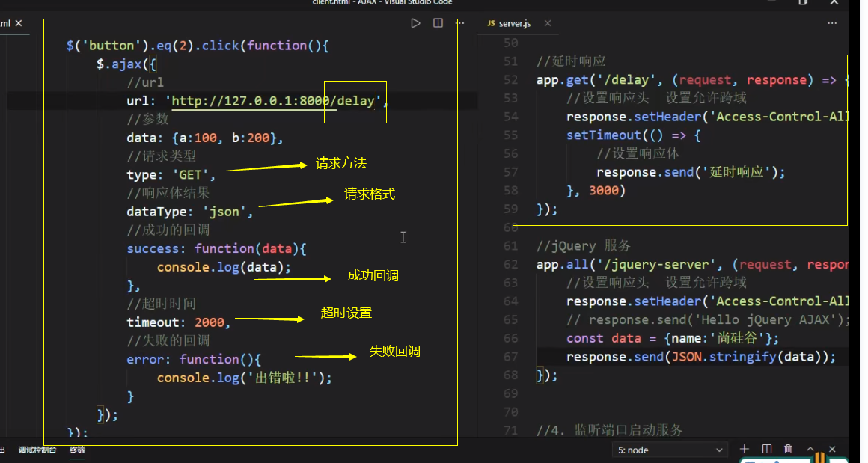Image resolution: width=868 pixels, height=463 pixels.
Task: Click line number 70 in server.js gutter
Action: tap(511, 412)
